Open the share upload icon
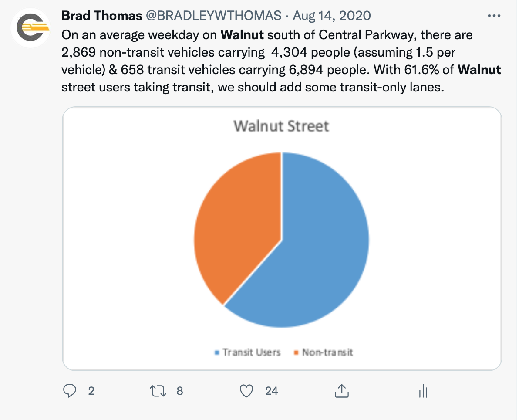Viewport: 519px width, 420px height. (x=342, y=391)
